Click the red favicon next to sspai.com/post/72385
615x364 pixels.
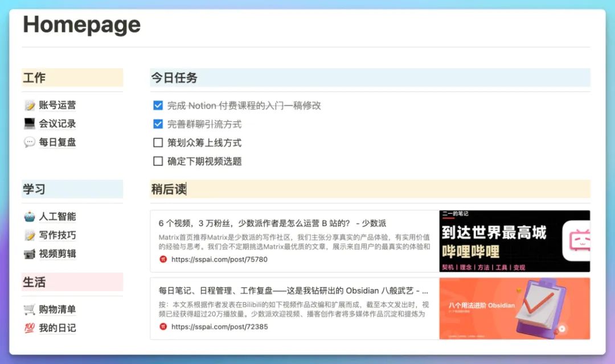click(x=163, y=327)
